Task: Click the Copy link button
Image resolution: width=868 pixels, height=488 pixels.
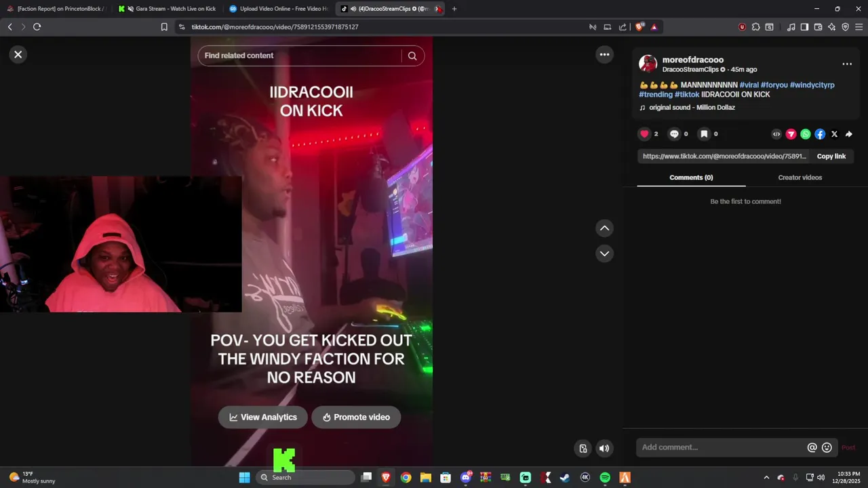Action: click(x=831, y=156)
